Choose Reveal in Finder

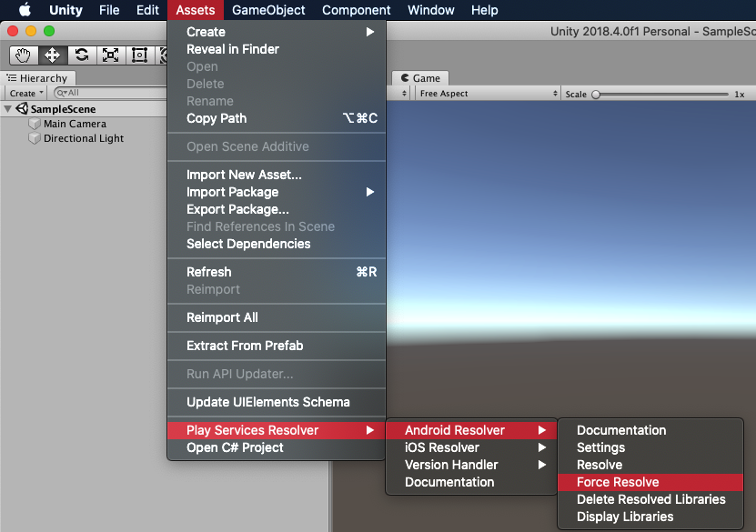(277, 49)
